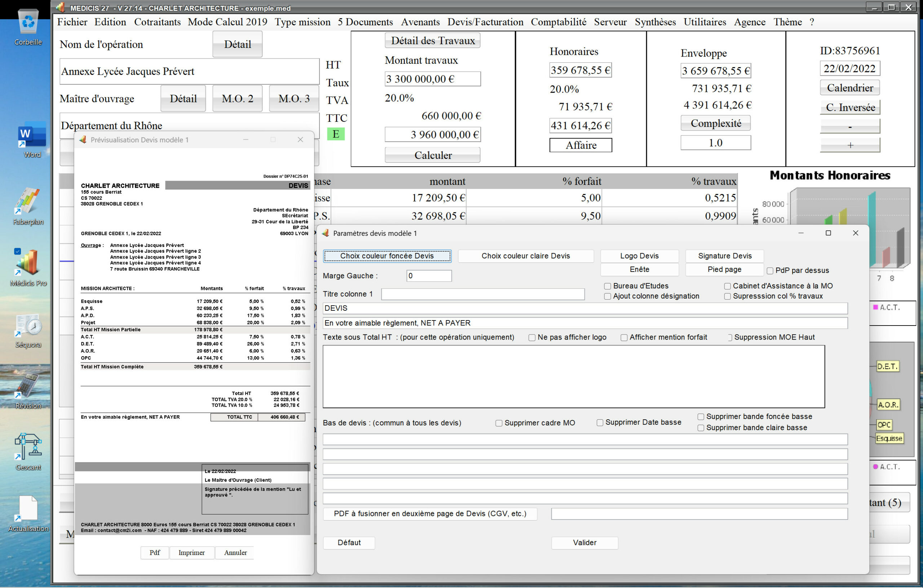Toggle PdP par dessus checkbox
923x588 pixels.
click(770, 271)
